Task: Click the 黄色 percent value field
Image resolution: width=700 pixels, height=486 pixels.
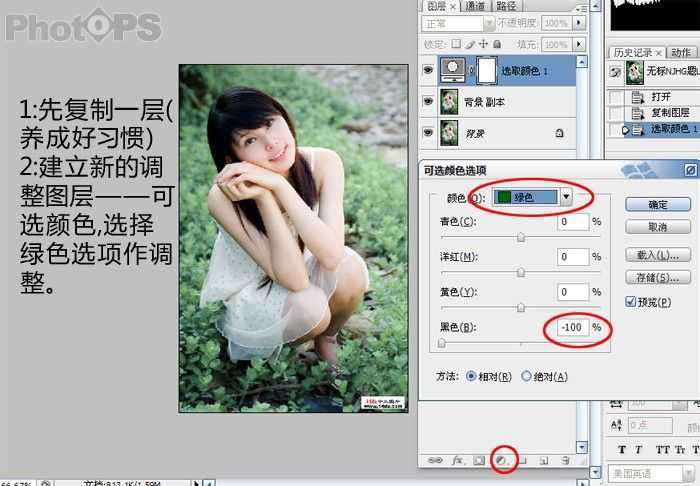Action: point(573,292)
